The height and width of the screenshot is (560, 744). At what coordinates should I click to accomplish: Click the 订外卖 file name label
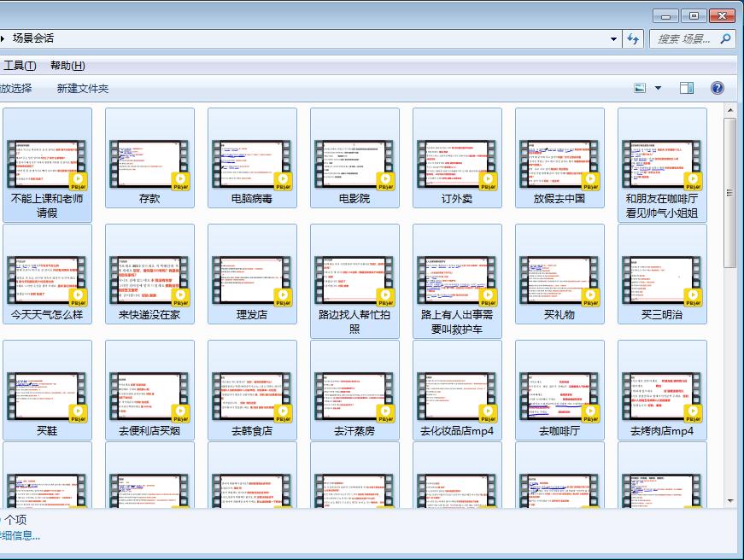(x=457, y=199)
